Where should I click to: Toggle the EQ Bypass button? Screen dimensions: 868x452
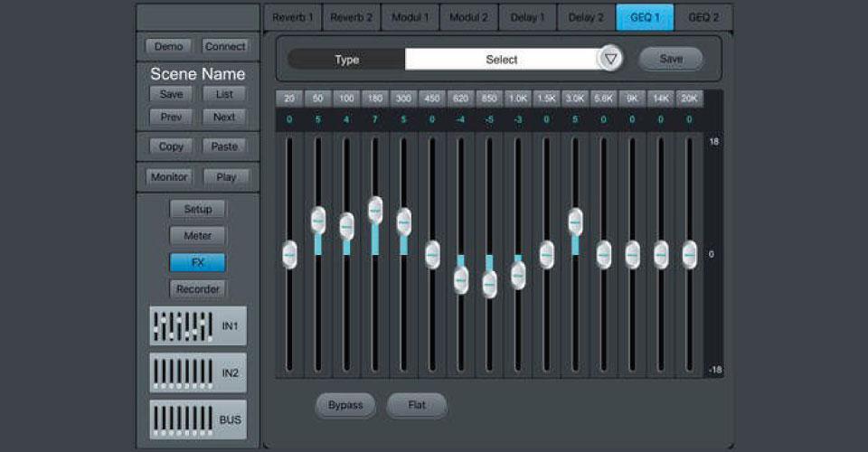pos(345,405)
